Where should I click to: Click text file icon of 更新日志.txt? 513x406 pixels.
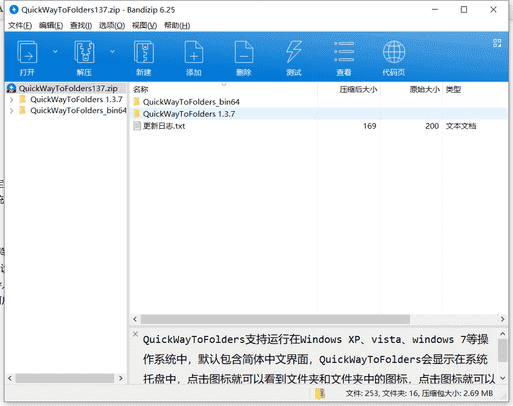137,126
